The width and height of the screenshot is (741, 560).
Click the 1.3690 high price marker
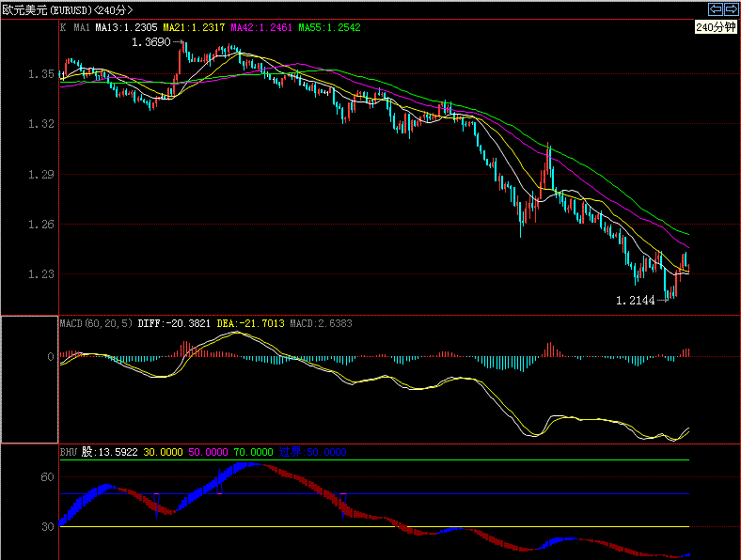[150, 43]
